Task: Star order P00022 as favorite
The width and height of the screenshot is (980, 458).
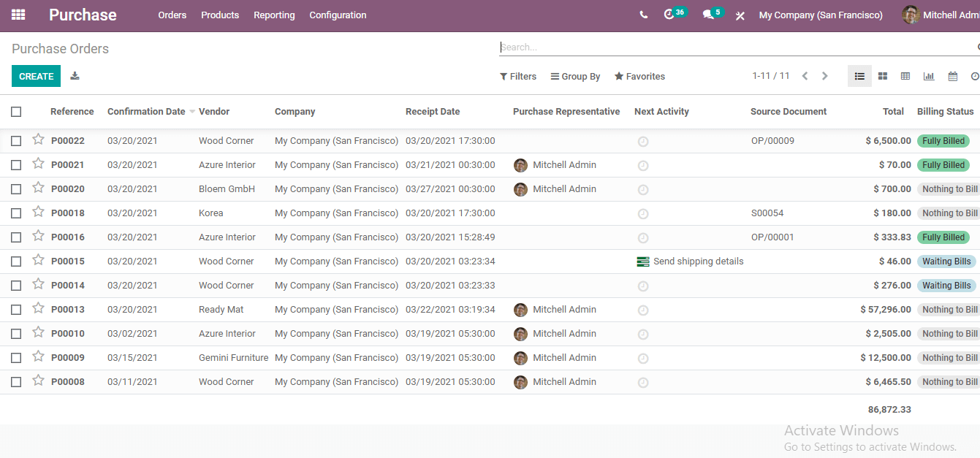Action: (x=39, y=140)
